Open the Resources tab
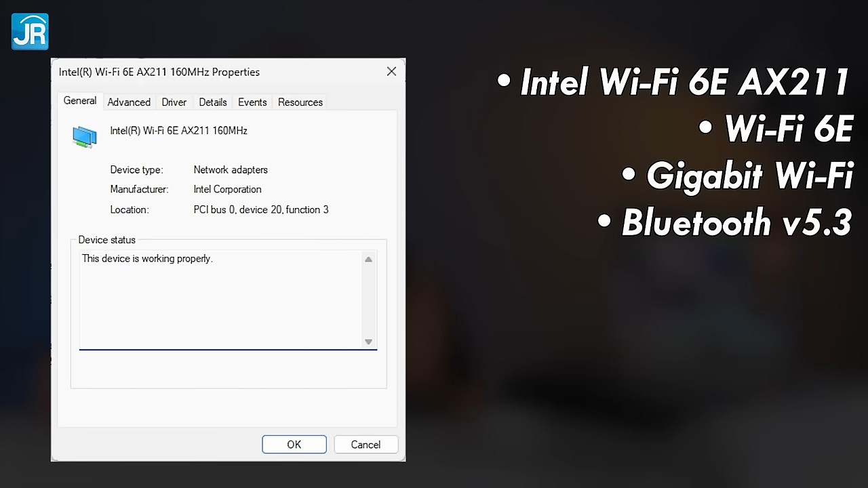 [300, 102]
